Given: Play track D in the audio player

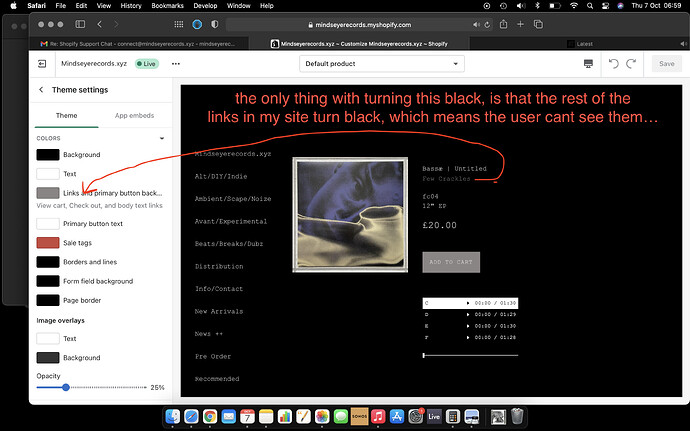Looking at the screenshot, I should click(x=468, y=314).
